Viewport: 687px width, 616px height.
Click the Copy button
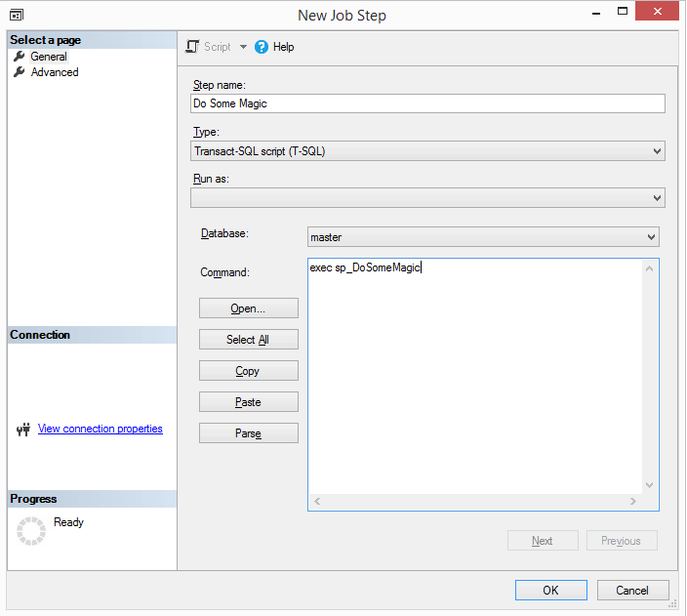249,370
